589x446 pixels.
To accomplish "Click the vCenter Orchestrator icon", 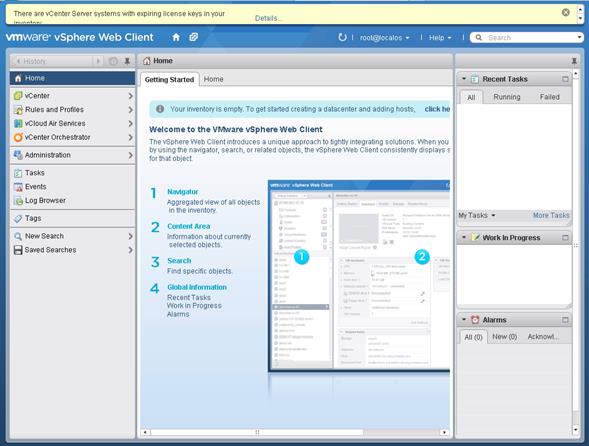I will point(18,138).
